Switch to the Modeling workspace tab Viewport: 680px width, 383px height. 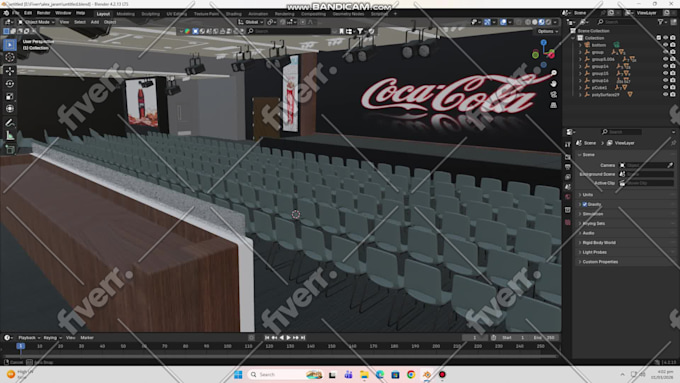[x=125, y=14]
